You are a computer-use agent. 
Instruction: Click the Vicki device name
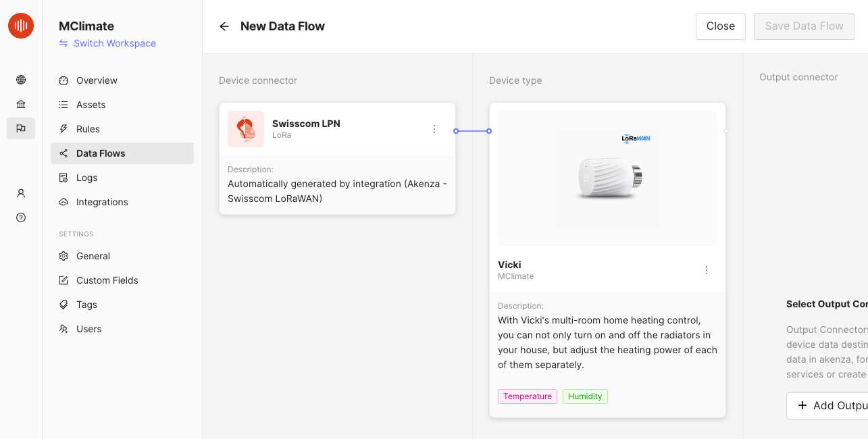click(509, 265)
